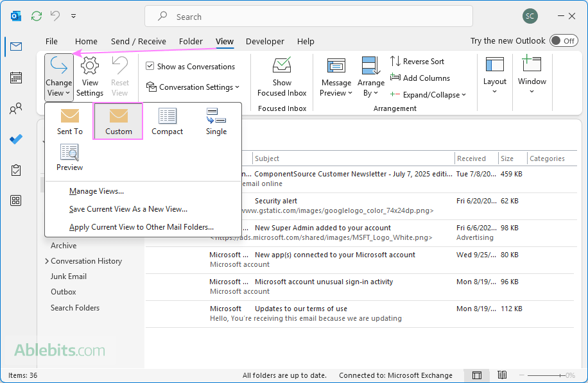Click the Outlook app logo
This screenshot has height=383, width=588.
point(16,16)
